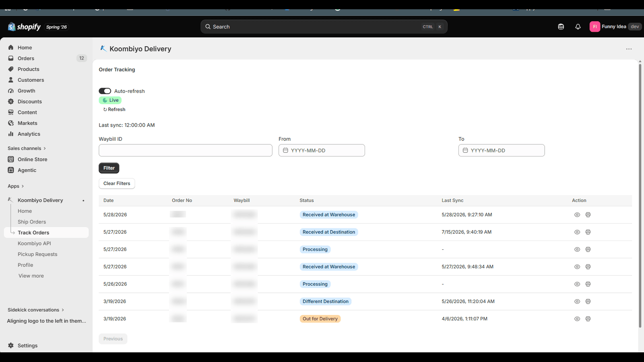Viewport: 644px width, 362px height.
Task: View the 5/28/2026 order via eye icon
Action: (x=577, y=215)
